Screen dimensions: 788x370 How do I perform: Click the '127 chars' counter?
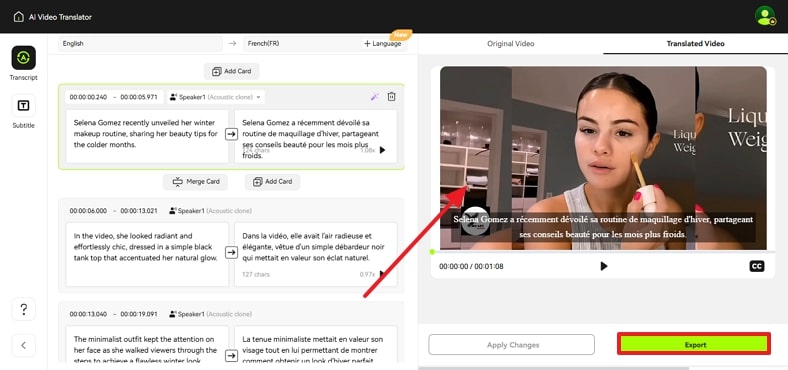coord(256,274)
